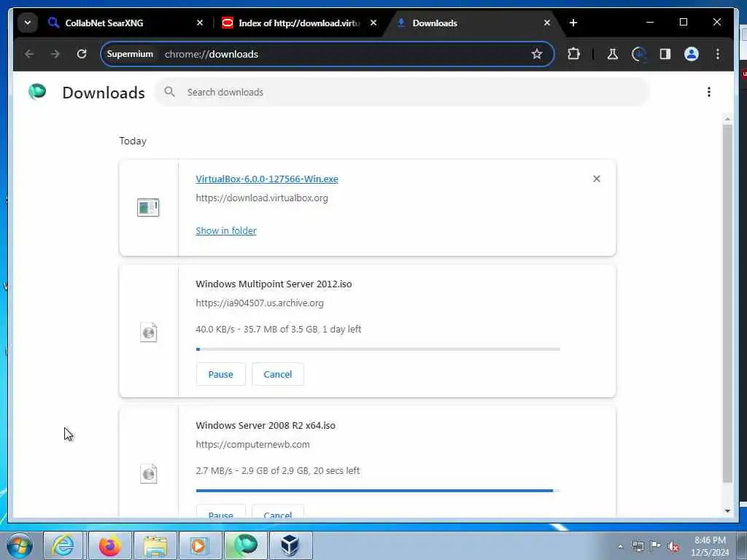
Task: Click the browser forward arrow
Action: [55, 54]
